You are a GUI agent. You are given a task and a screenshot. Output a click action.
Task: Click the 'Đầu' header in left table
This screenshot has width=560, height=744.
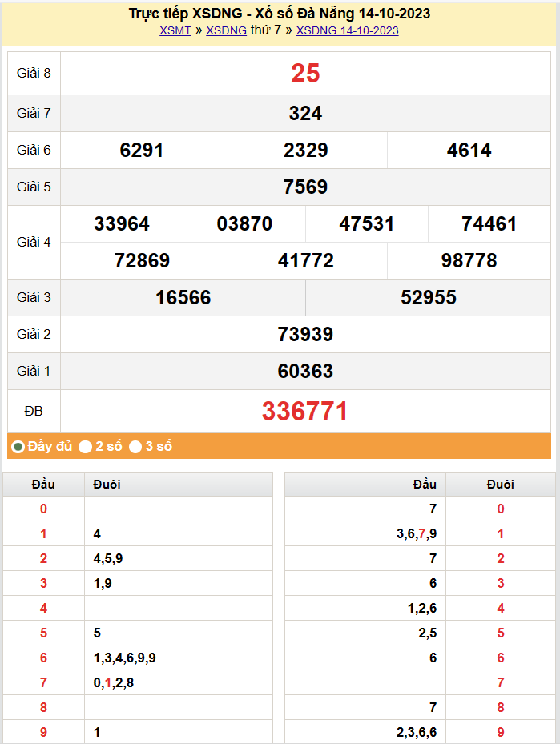[x=43, y=485]
